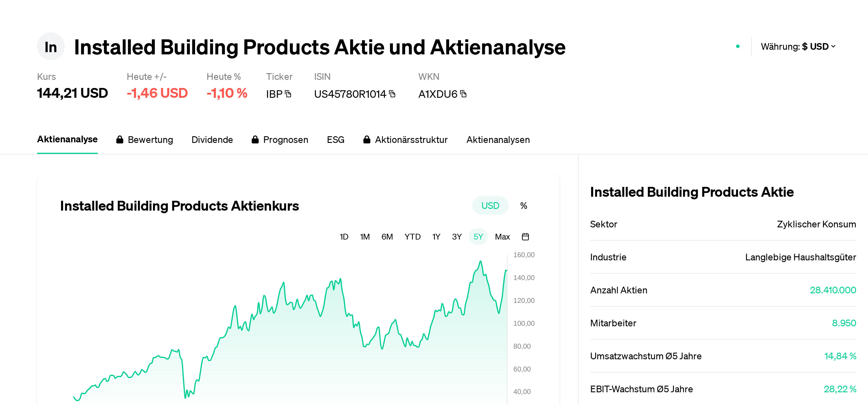Image resolution: width=868 pixels, height=405 pixels.
Task: Copy the WKN A1XDU6
Action: (x=463, y=94)
